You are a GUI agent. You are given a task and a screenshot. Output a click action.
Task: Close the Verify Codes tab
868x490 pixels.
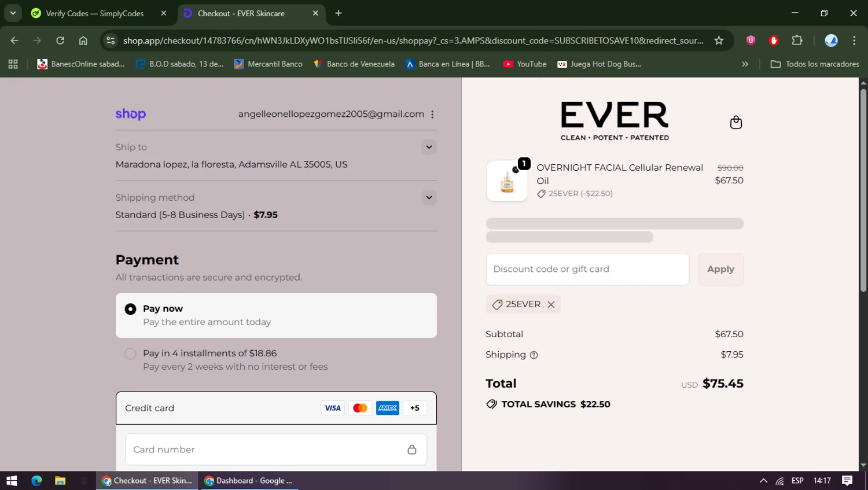[x=164, y=13]
